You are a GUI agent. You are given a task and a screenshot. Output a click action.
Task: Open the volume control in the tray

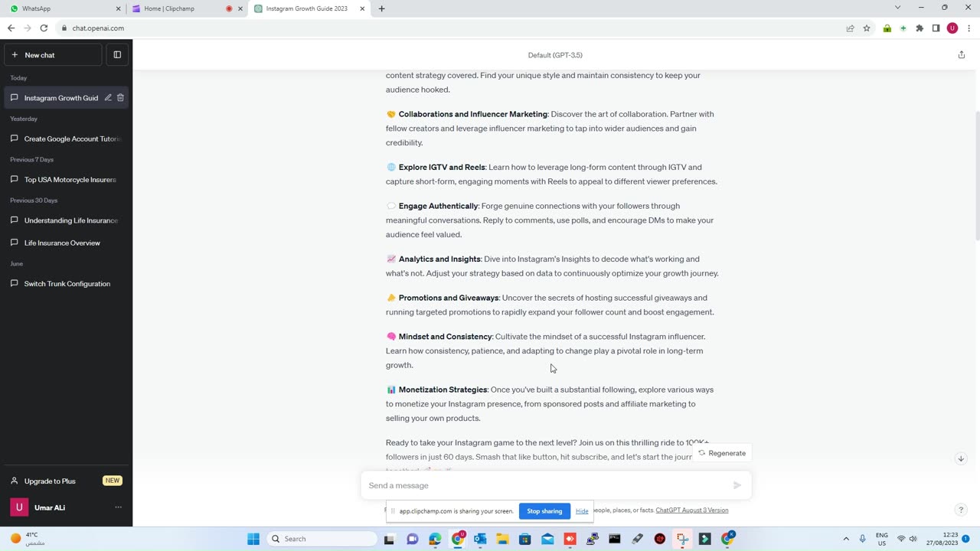[x=913, y=539]
